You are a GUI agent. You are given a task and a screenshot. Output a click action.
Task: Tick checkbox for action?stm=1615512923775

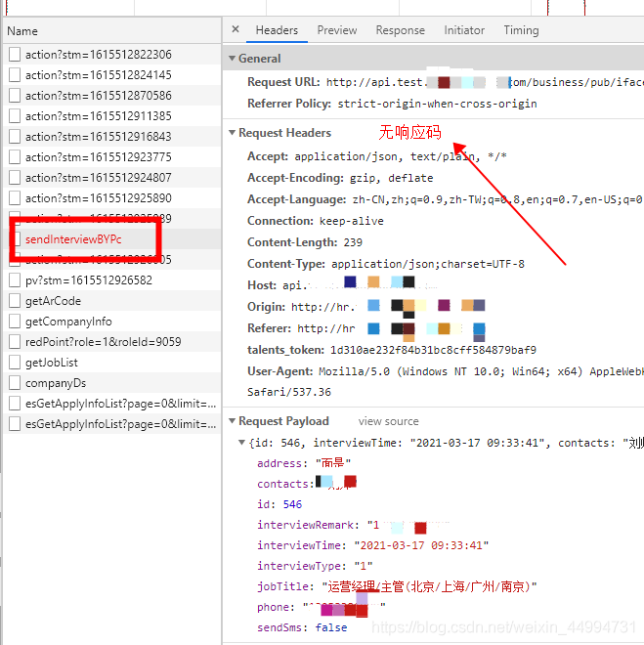[15, 157]
